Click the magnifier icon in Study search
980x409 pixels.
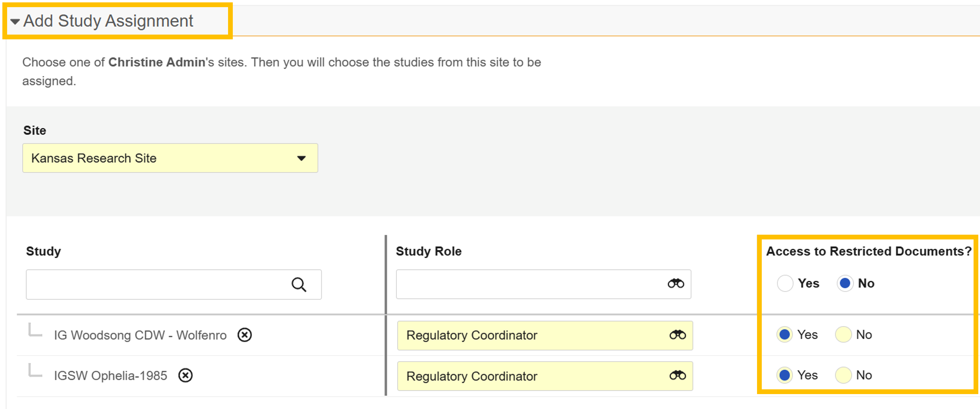click(x=299, y=285)
